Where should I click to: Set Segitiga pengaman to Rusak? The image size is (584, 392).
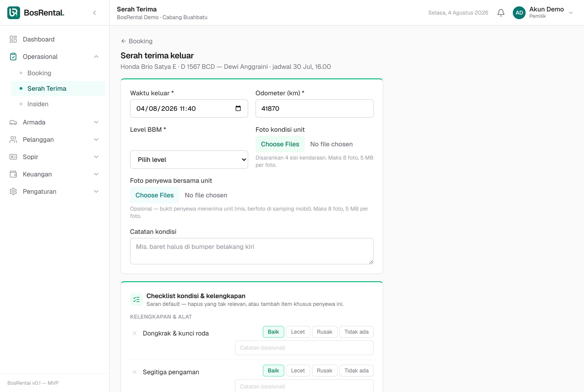(x=325, y=371)
